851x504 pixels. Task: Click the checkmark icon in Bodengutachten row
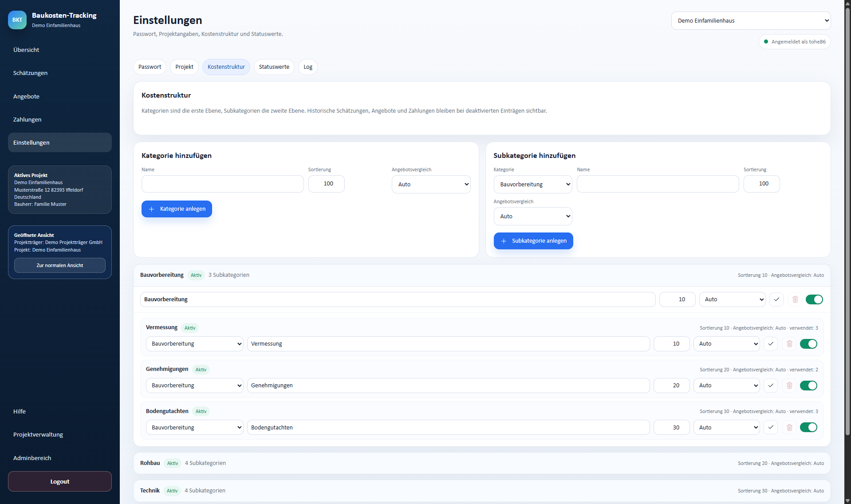771,427
